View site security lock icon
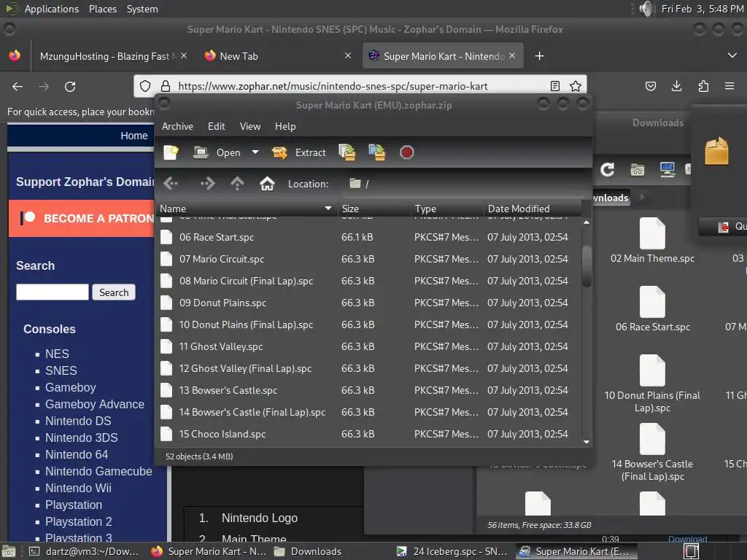The image size is (747, 560). (166, 86)
